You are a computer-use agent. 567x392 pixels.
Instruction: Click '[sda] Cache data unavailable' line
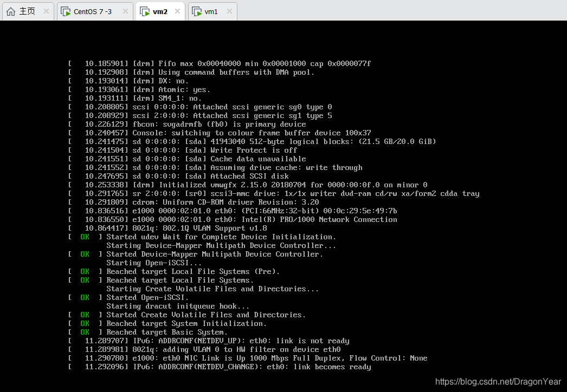188,159
